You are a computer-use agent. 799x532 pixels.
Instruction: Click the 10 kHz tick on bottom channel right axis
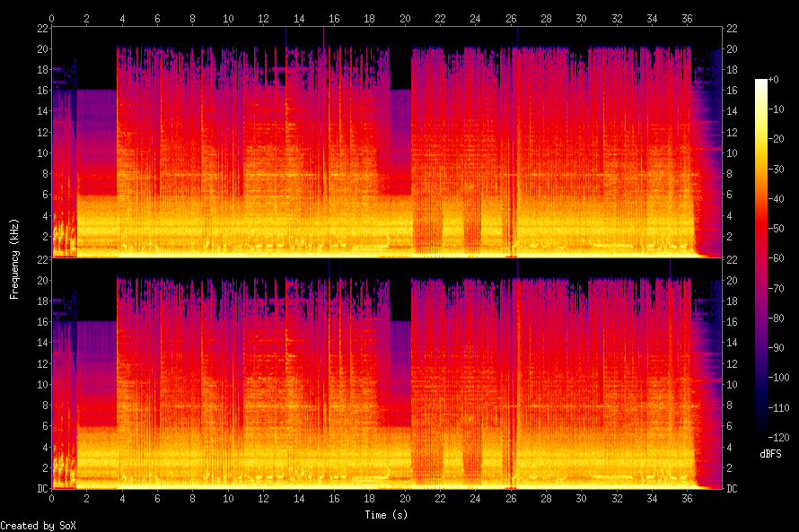[732, 384]
